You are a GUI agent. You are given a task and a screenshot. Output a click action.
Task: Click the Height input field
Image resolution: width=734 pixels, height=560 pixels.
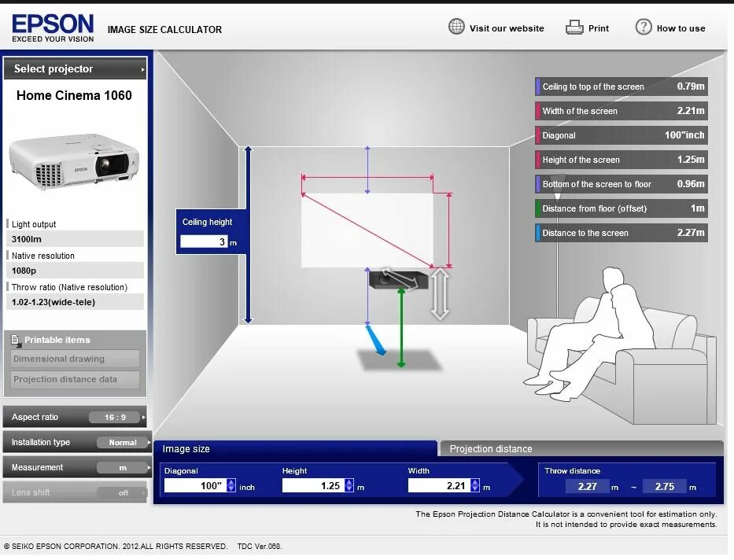313,485
